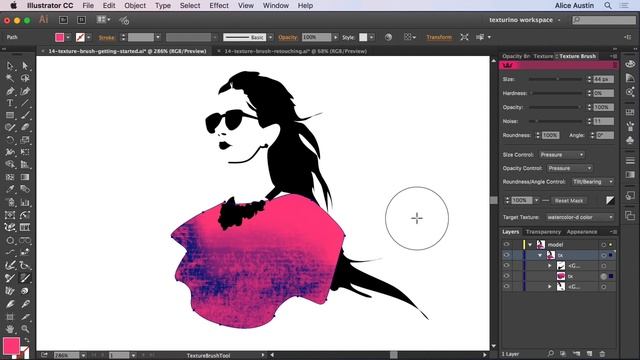Select the Line Segment tool
The width and height of the screenshot is (640, 360).
(25, 103)
